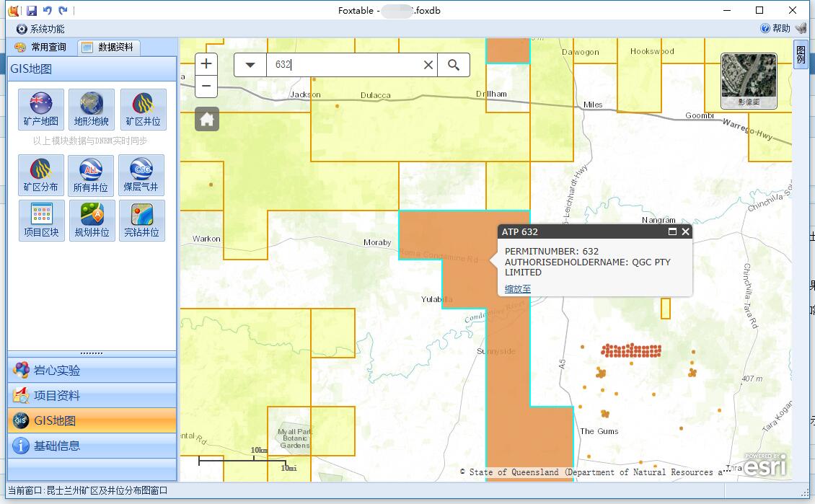Click the red well cluster on map
Viewport: 815px width, 504px height.
631,350
